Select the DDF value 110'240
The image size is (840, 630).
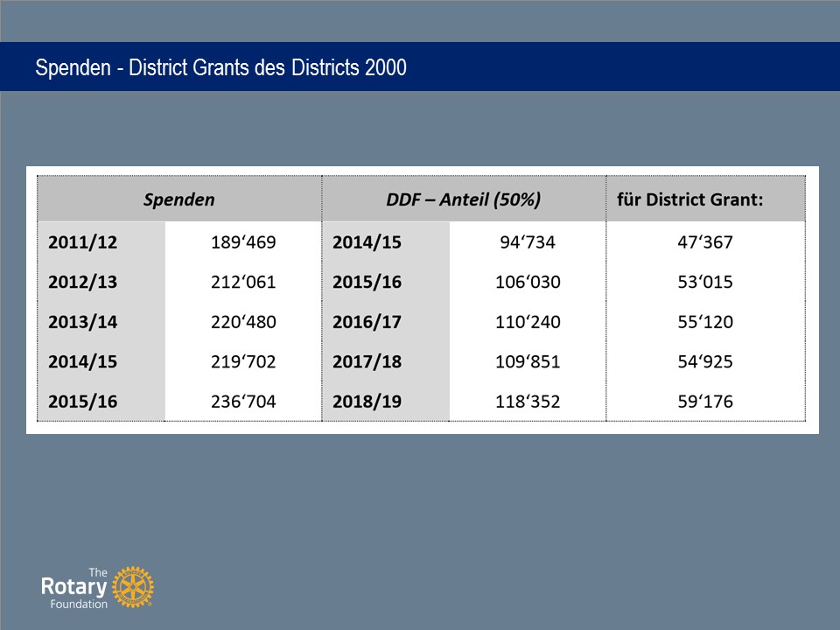pyautogui.click(x=528, y=322)
